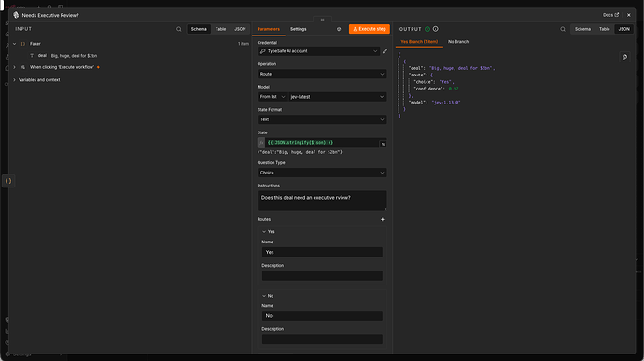
Task: Click the trigger icon beside Execute workflow node
Action: [x=23, y=67]
